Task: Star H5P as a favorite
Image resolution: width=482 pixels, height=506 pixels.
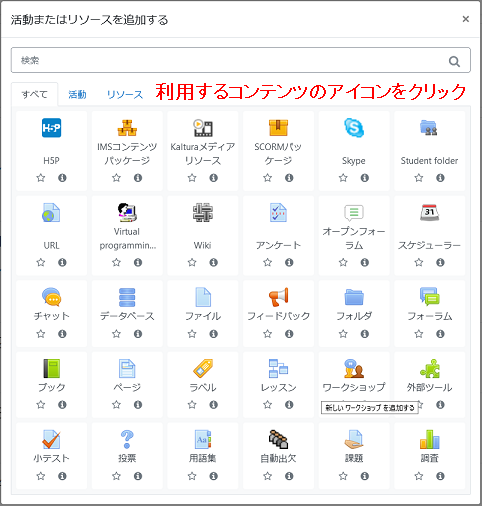Action: click(41, 178)
